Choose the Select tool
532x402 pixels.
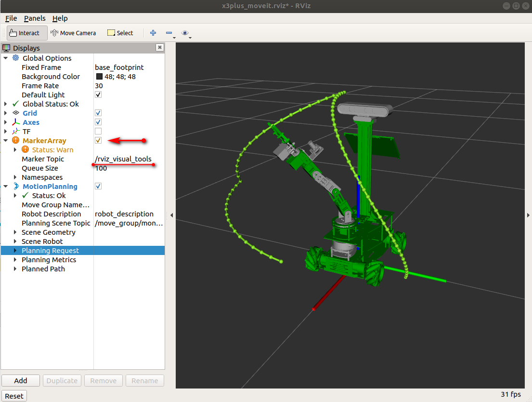click(x=120, y=33)
